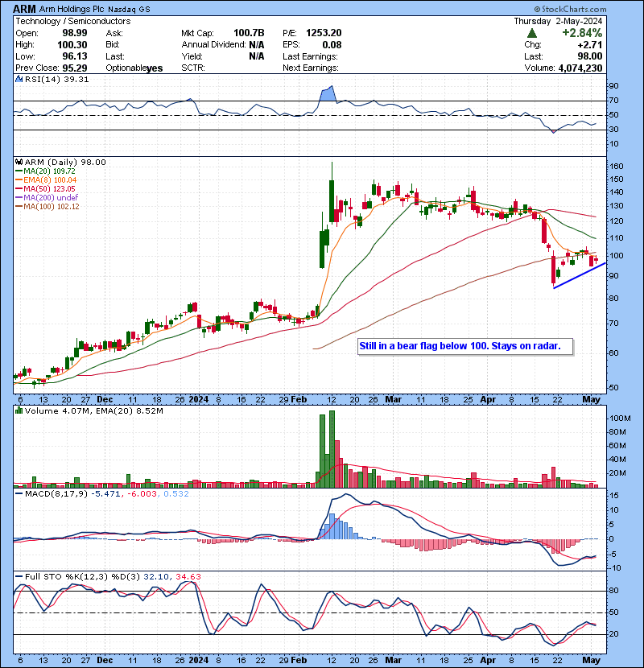The width and height of the screenshot is (644, 668).
Task: Click the company name Arm Holdings Plc
Action: click(72, 9)
